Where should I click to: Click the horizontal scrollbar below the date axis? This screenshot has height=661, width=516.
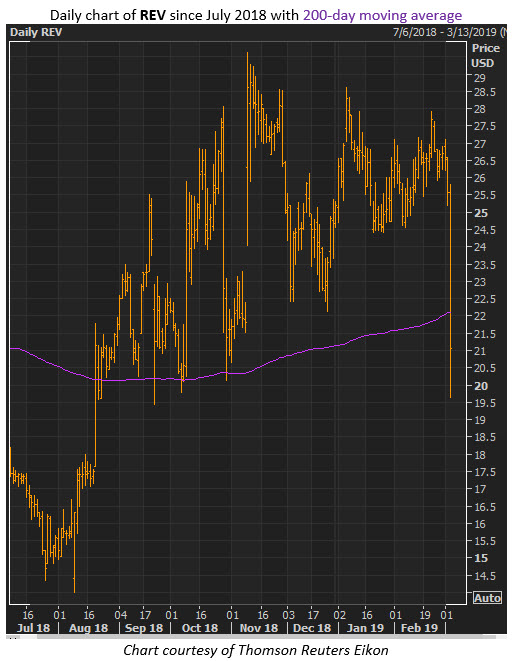click(x=266, y=637)
